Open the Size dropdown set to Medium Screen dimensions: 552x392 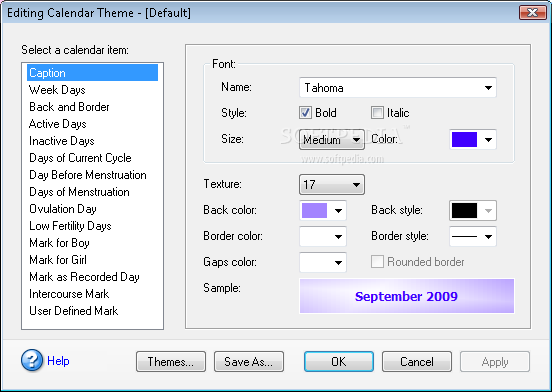coord(332,140)
